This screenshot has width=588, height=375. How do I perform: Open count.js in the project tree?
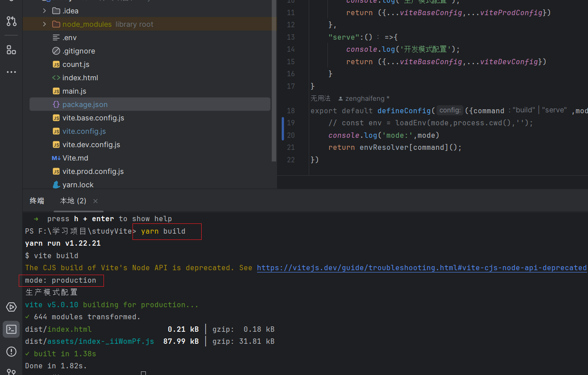pyautogui.click(x=76, y=64)
